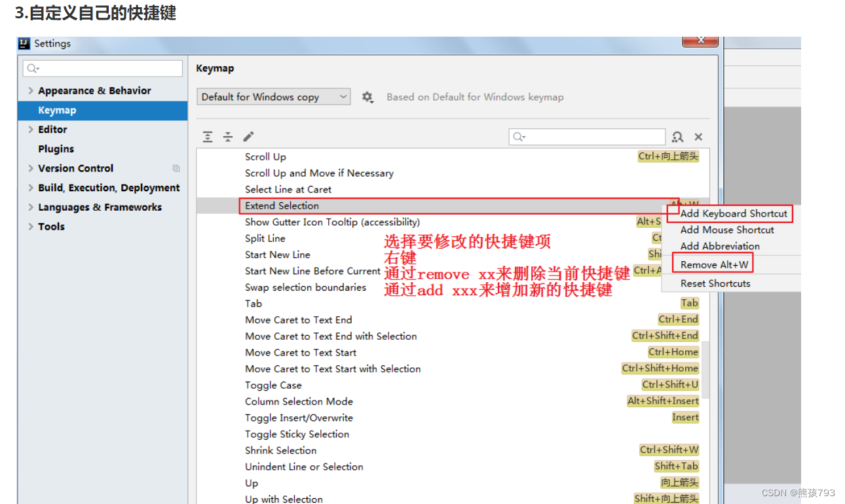Click the Alt+Shift+Insert shortcut label
Viewport: 845px width, 504px height.
click(x=663, y=401)
